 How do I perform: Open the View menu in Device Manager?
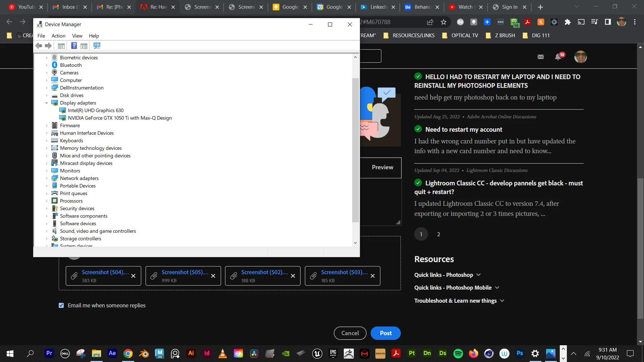[77, 36]
